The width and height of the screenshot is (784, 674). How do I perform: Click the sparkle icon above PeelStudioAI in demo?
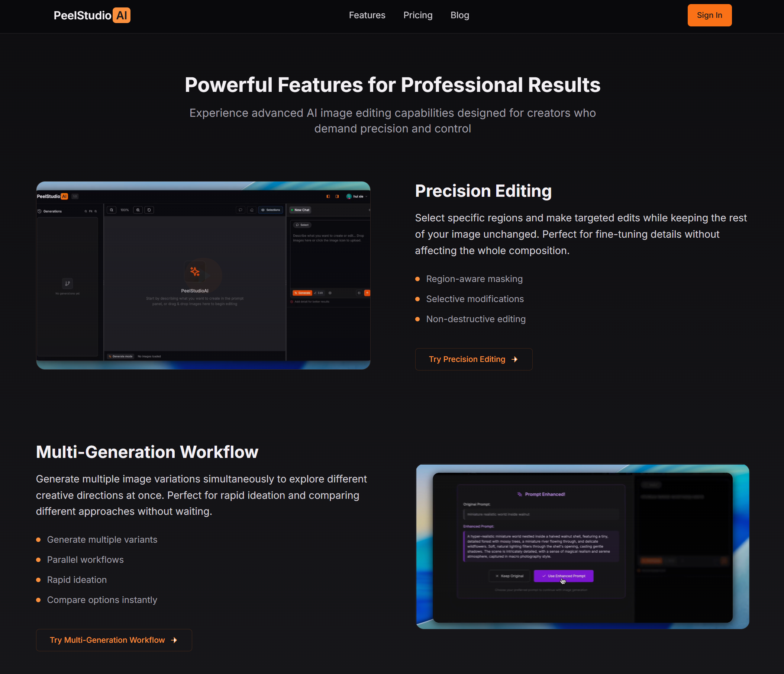click(x=195, y=271)
